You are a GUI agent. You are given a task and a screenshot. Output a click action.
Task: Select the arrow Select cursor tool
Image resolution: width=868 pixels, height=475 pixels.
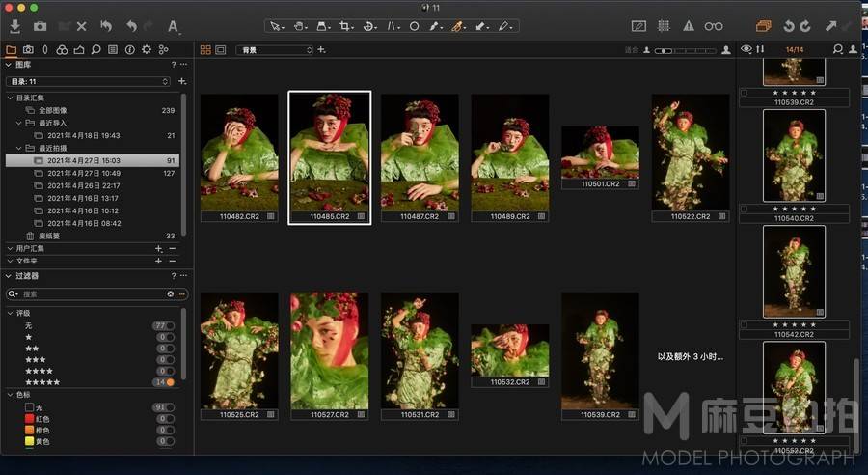(x=276, y=26)
